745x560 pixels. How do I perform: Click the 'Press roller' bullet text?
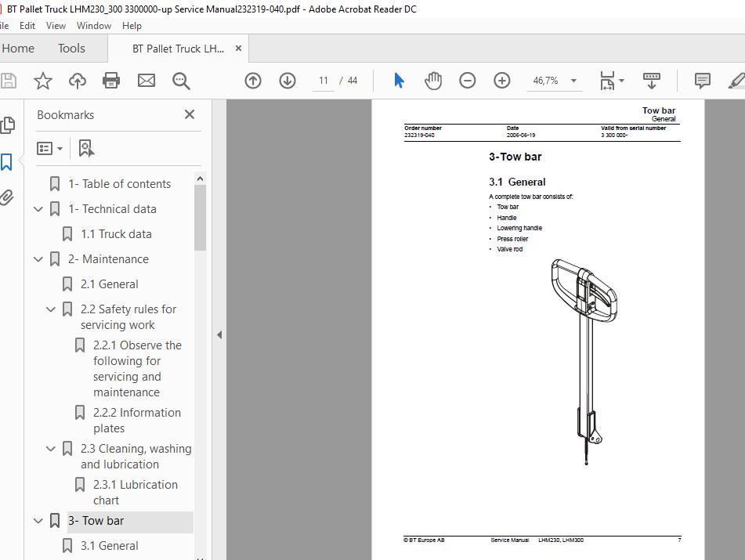[512, 239]
